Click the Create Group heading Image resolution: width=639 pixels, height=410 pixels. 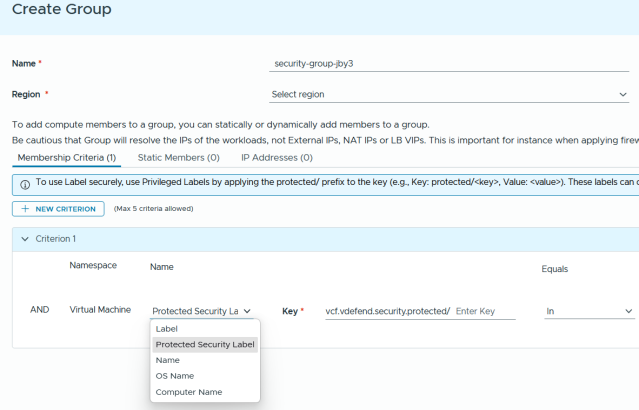[x=62, y=9]
